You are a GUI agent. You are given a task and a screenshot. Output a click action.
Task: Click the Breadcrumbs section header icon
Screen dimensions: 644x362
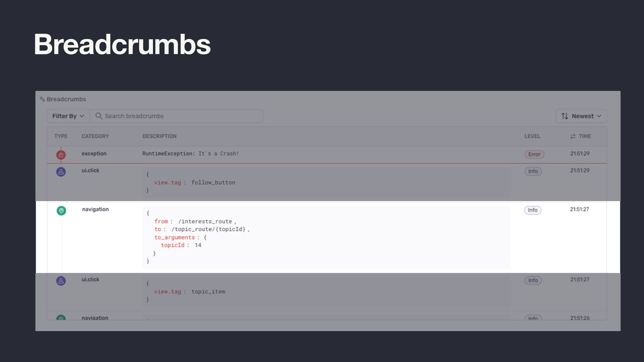42,99
